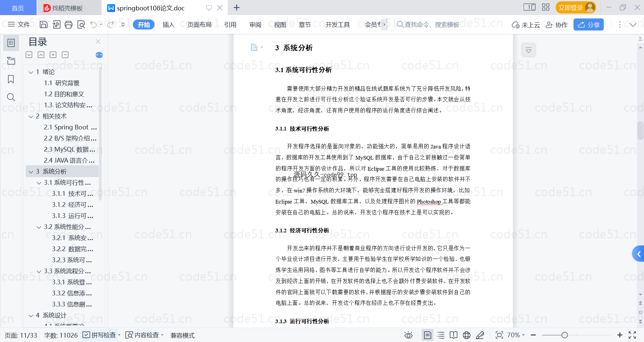The height and width of the screenshot is (342, 644).
Task: Collapse the 3 系统分析 outline node
Action: pyautogui.click(x=31, y=172)
